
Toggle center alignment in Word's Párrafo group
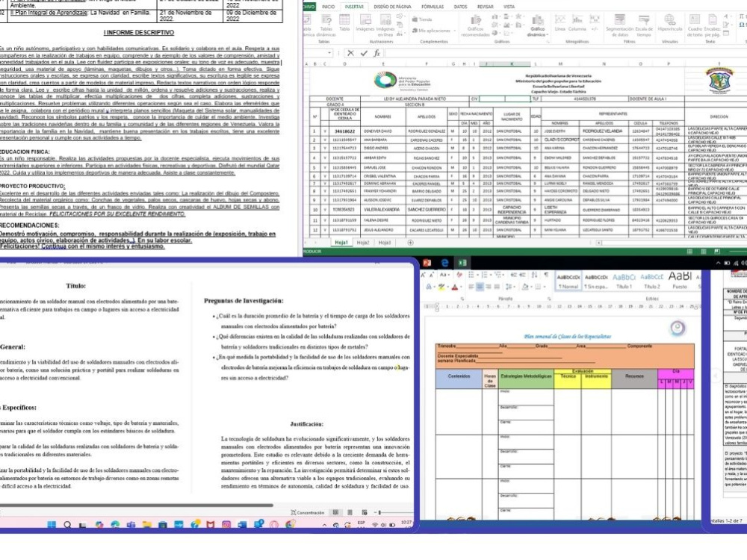pos(480,287)
